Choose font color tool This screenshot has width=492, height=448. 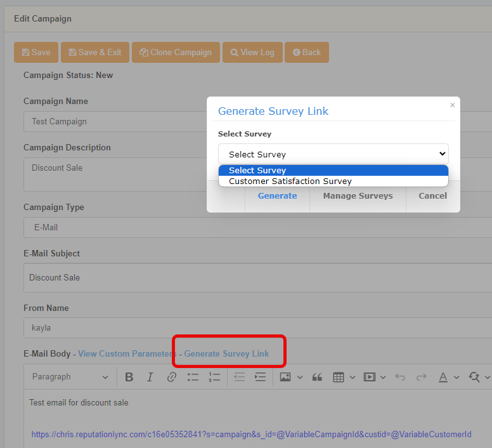pyautogui.click(x=443, y=377)
